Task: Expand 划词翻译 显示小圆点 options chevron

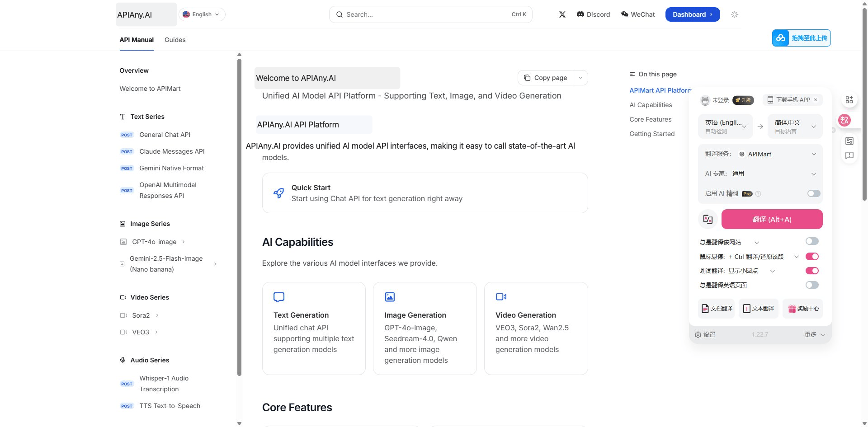Action: [773, 271]
